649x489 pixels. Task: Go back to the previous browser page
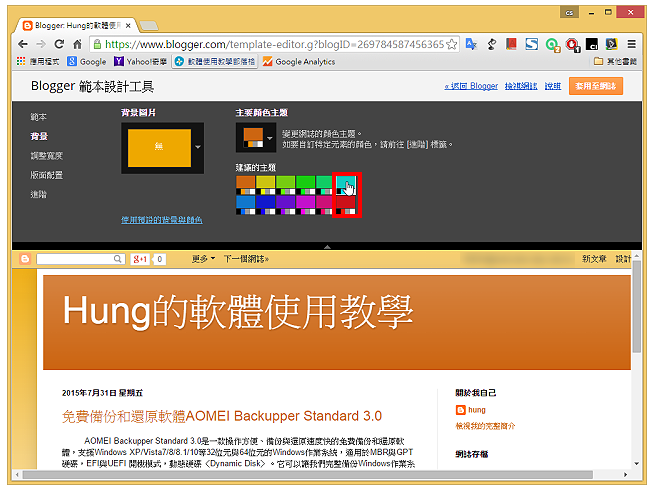pyautogui.click(x=23, y=44)
